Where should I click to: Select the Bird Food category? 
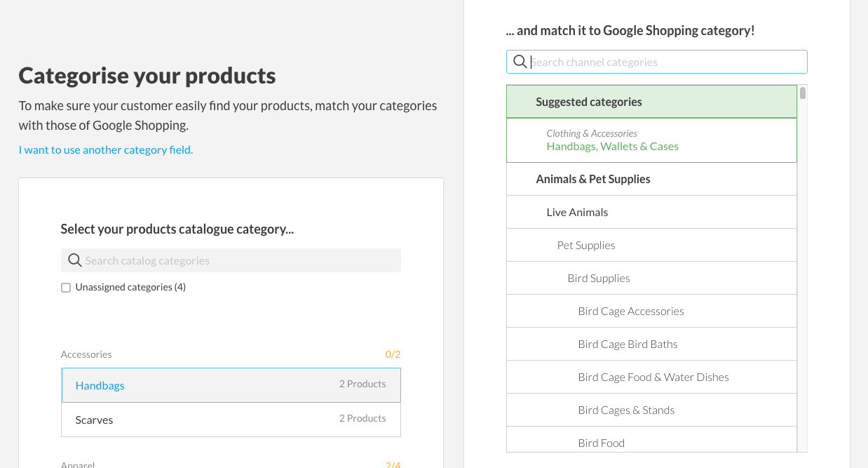(x=651, y=442)
